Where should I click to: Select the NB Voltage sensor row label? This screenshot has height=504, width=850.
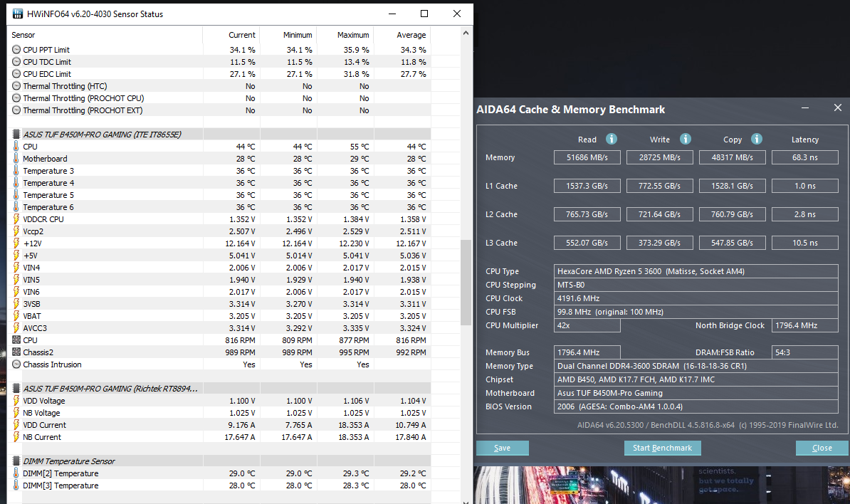[41, 413]
